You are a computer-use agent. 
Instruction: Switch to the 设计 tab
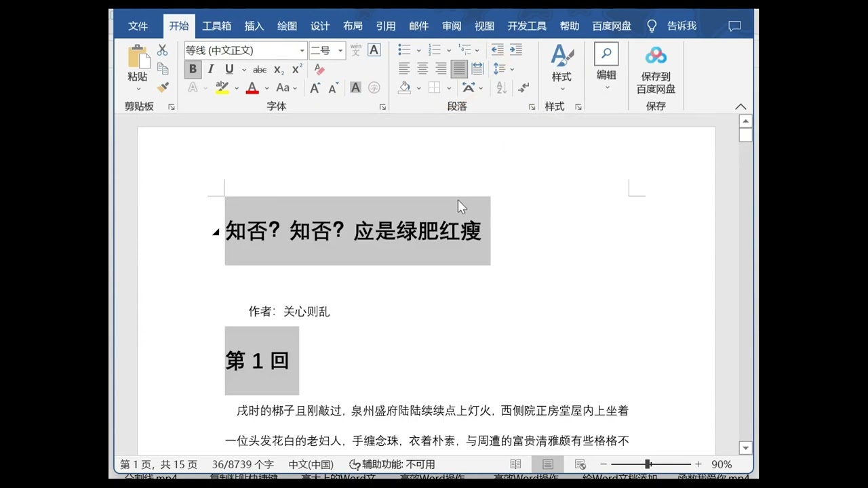tap(320, 26)
